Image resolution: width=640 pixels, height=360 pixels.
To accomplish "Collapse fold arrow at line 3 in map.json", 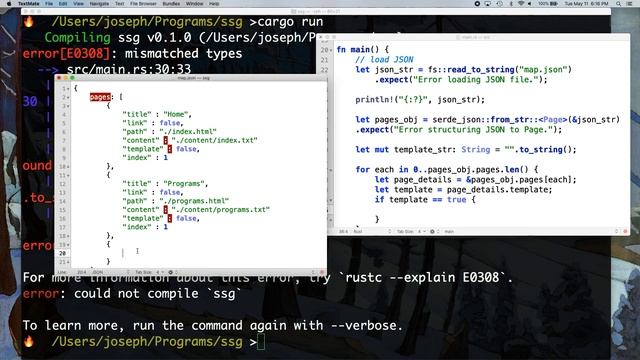I will (x=68, y=106).
